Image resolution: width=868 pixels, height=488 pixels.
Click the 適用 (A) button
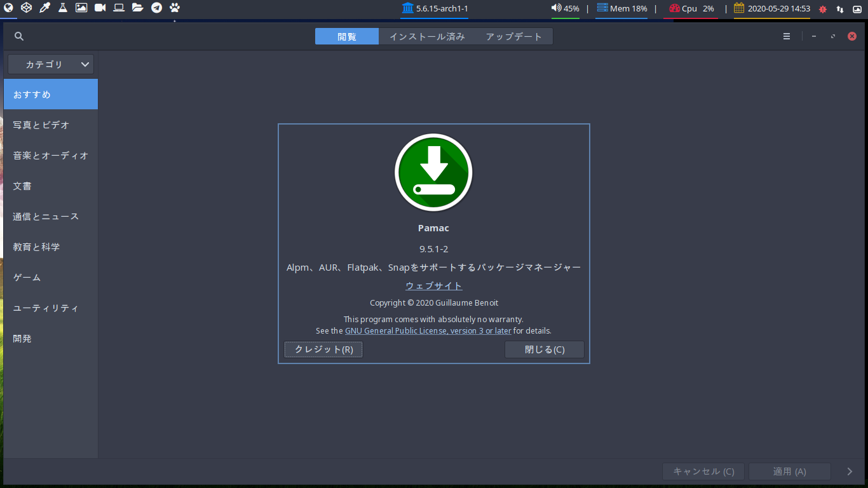790,471
